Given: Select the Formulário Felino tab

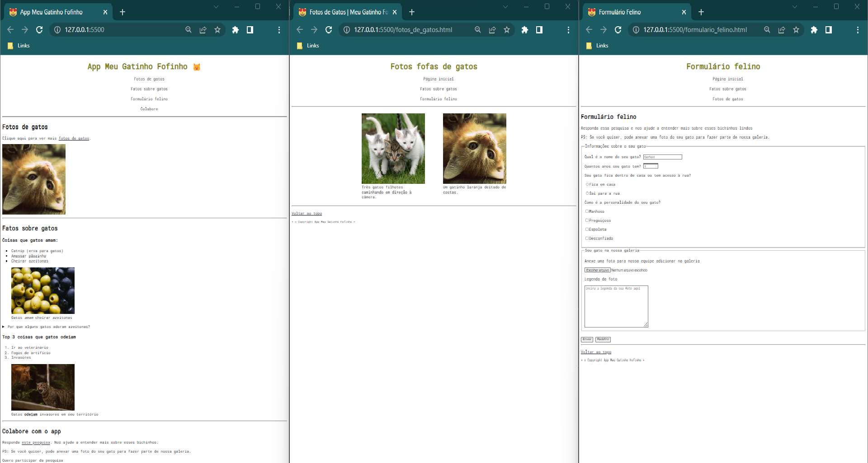Looking at the screenshot, I should [x=637, y=12].
